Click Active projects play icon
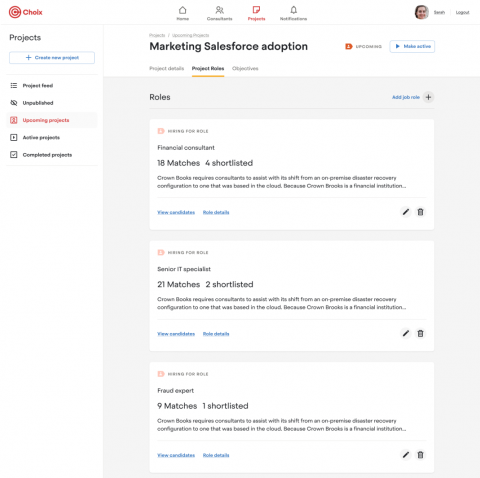Image resolution: width=480 pixels, height=478 pixels. click(x=14, y=138)
